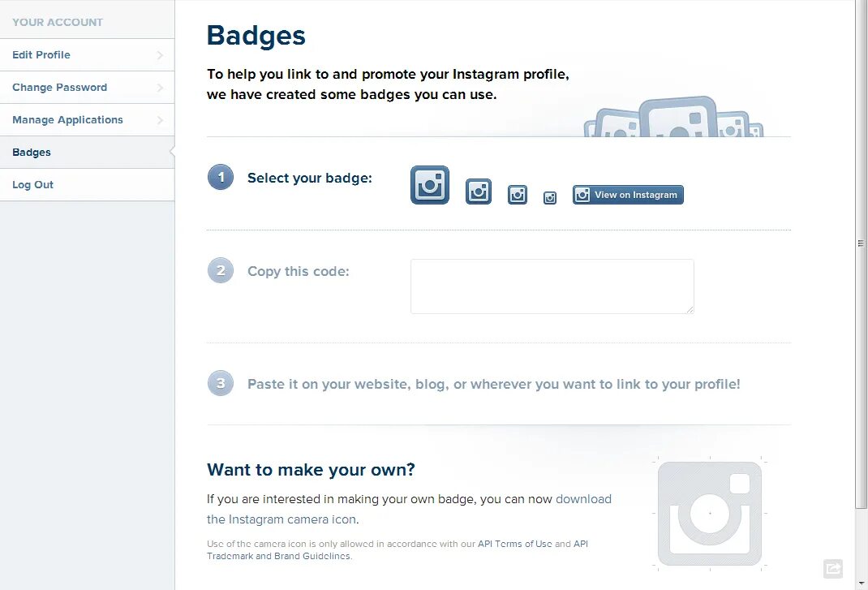Click the large gray camera icon preview
868x590 pixels.
(x=710, y=514)
